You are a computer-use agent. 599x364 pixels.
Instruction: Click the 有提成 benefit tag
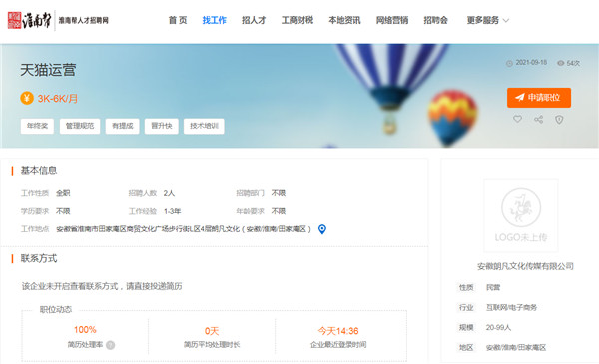coord(122,126)
